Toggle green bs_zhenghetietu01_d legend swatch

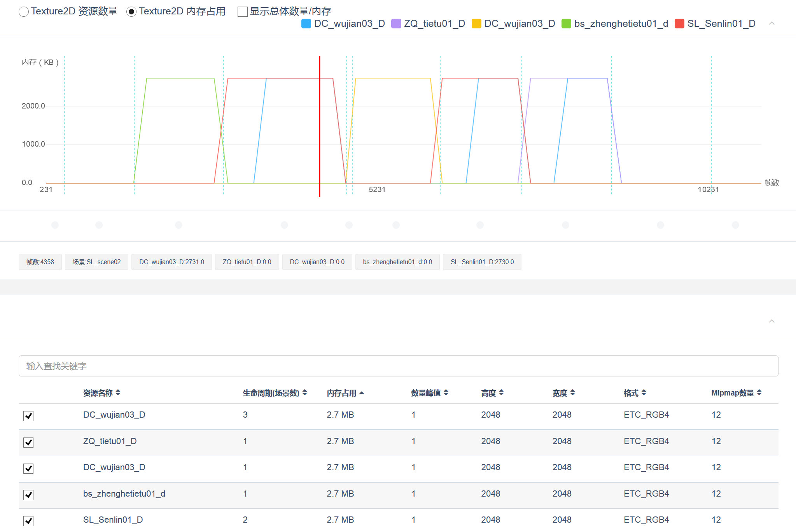point(566,24)
